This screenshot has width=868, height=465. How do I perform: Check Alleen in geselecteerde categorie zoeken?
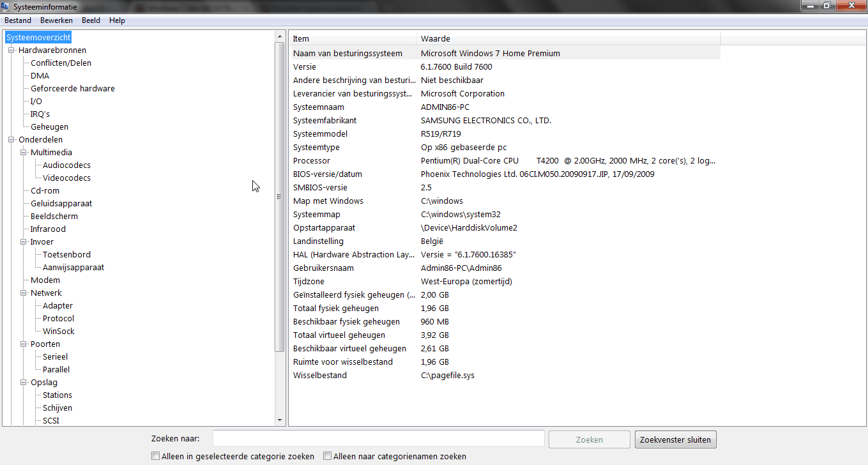pyautogui.click(x=155, y=457)
